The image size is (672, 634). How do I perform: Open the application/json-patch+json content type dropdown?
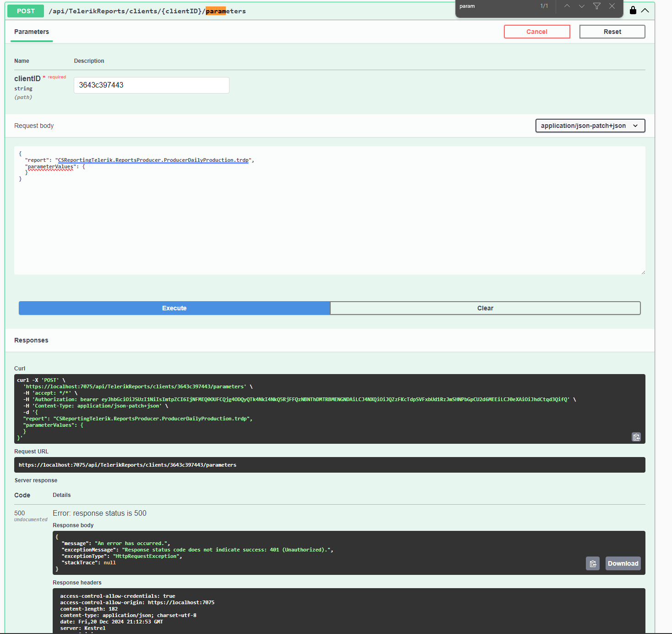point(590,126)
